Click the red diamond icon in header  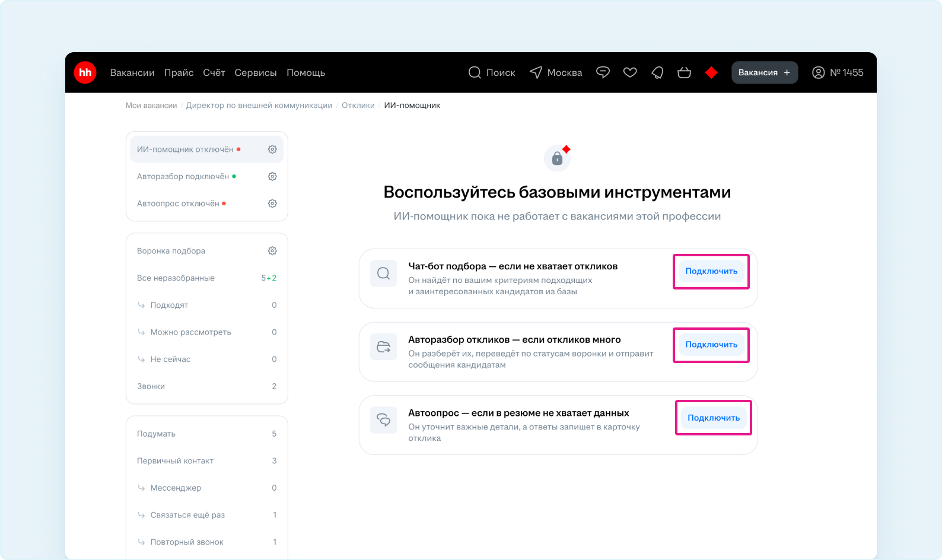(711, 72)
